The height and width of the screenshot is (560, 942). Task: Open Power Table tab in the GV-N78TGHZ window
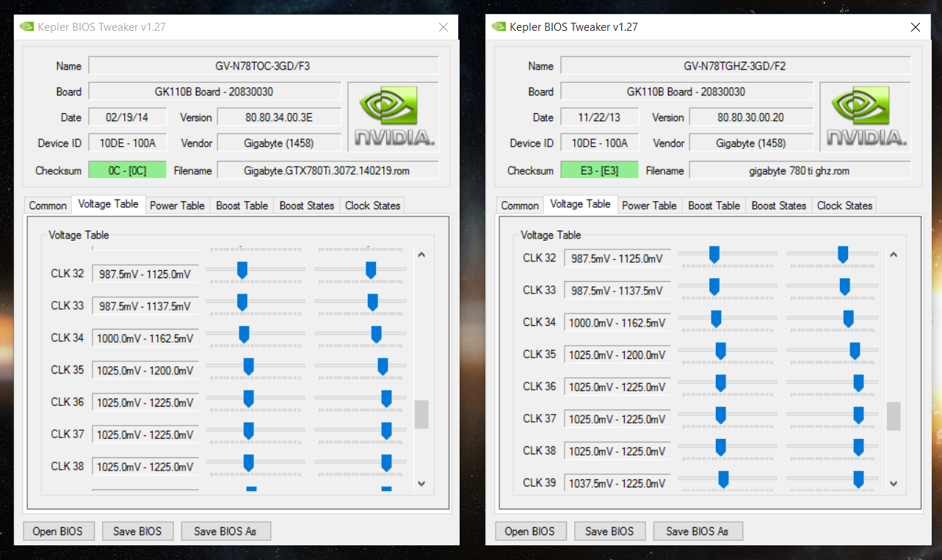(x=649, y=206)
